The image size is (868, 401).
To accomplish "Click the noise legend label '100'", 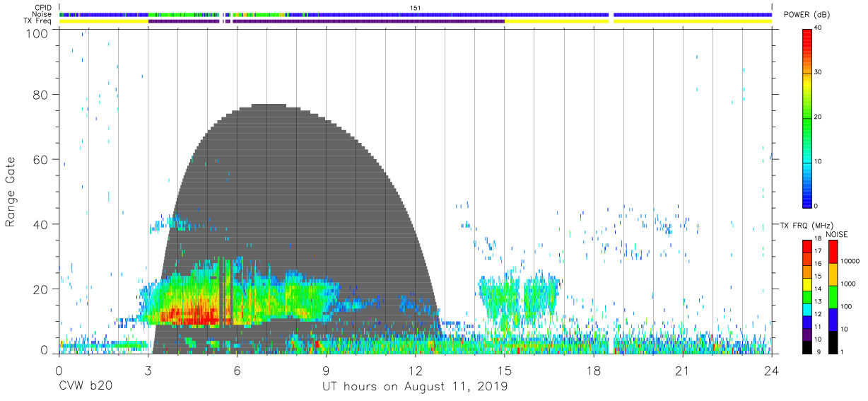I will pos(846,306).
